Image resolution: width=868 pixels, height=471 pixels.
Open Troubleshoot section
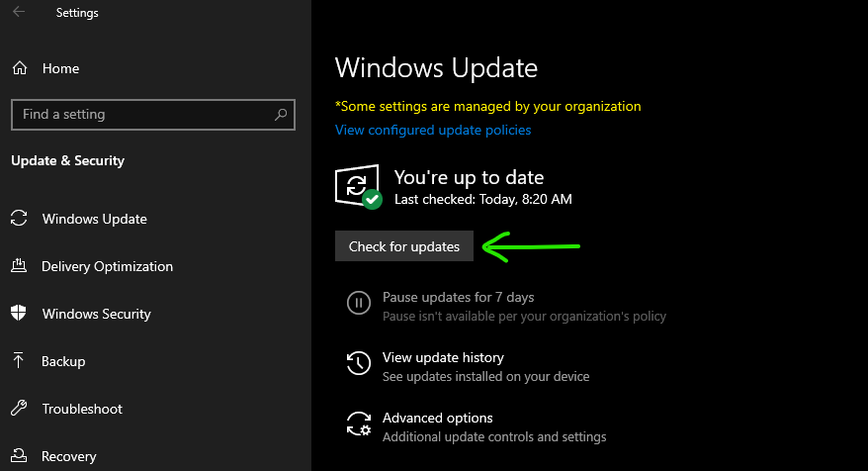point(82,409)
